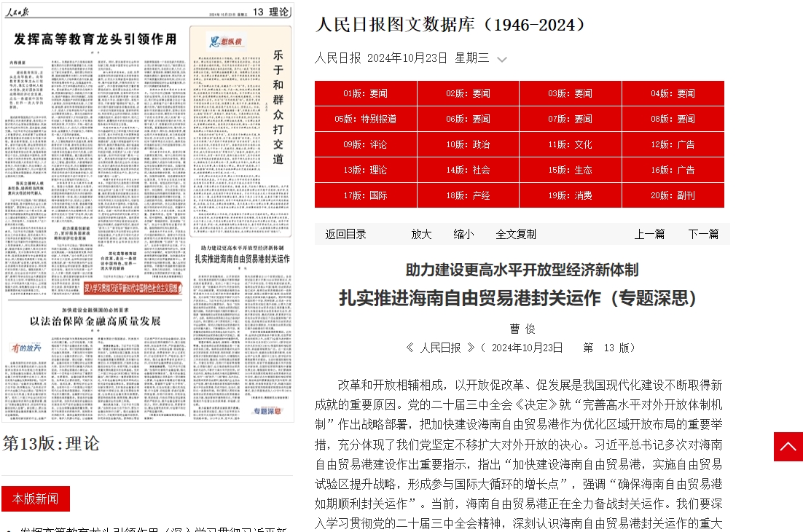Open 17版：国际 international section
The width and height of the screenshot is (803, 532).
pos(366,195)
